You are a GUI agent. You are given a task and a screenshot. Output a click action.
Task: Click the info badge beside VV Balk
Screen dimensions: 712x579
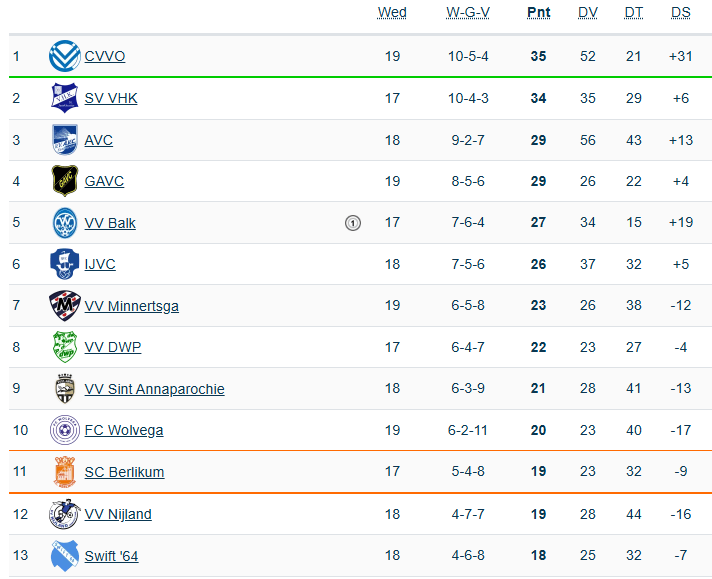coord(352,223)
